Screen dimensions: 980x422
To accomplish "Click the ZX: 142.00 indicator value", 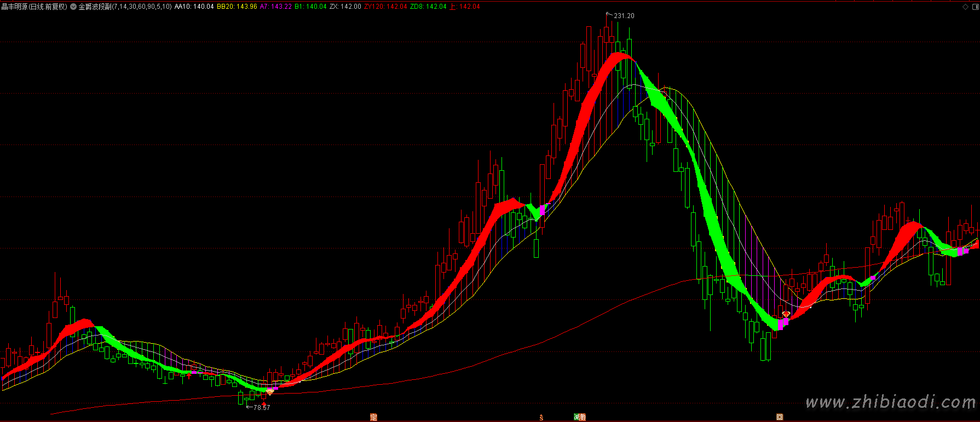I will 345,7.
